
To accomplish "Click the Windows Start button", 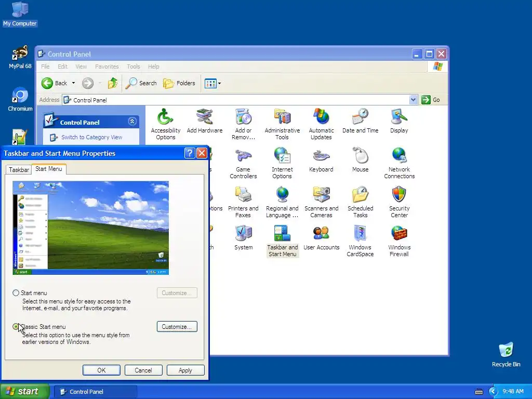I will tap(25, 392).
